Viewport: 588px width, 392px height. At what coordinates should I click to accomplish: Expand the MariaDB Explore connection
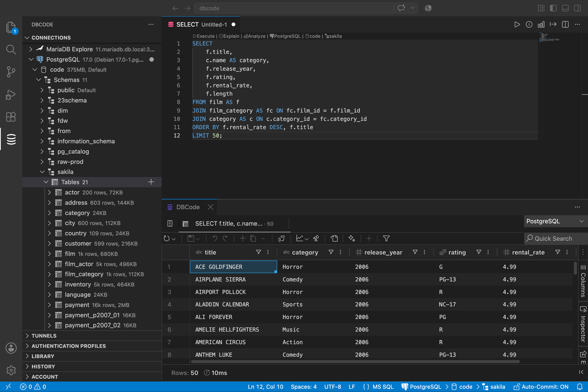pyautogui.click(x=30, y=49)
